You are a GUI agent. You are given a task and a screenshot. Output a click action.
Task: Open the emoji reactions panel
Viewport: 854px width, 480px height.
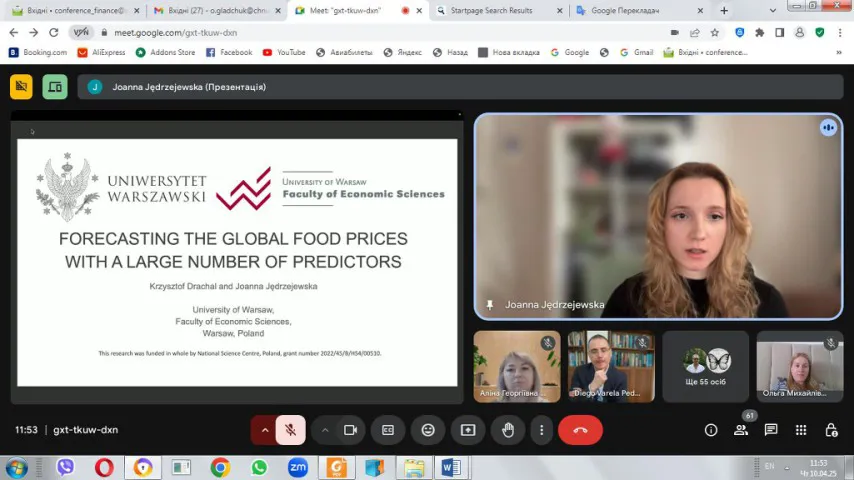pyautogui.click(x=428, y=430)
